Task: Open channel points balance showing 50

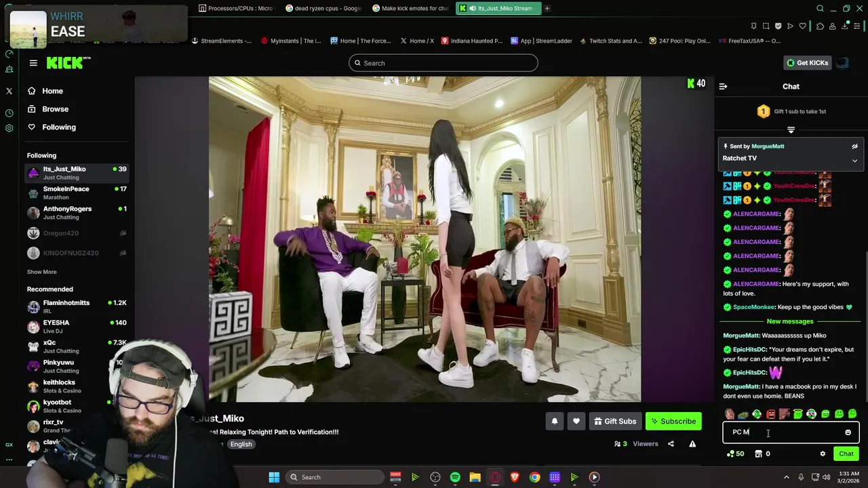Action: (x=736, y=454)
